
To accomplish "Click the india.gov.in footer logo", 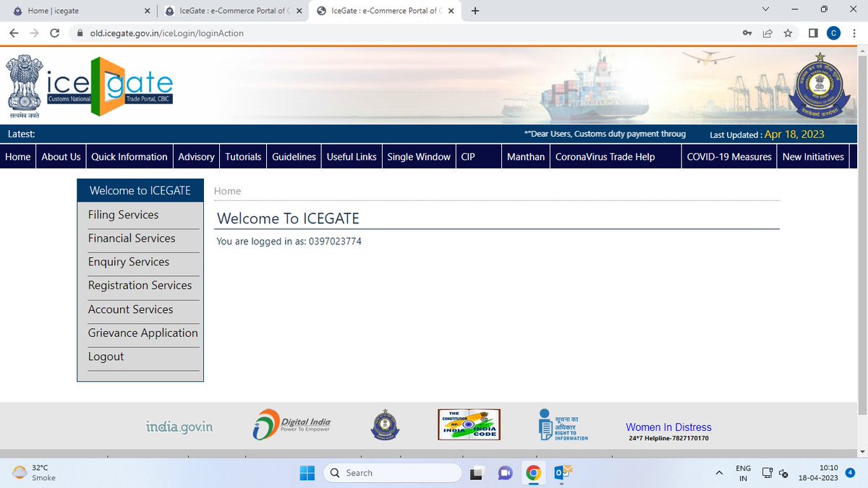I will (x=179, y=427).
